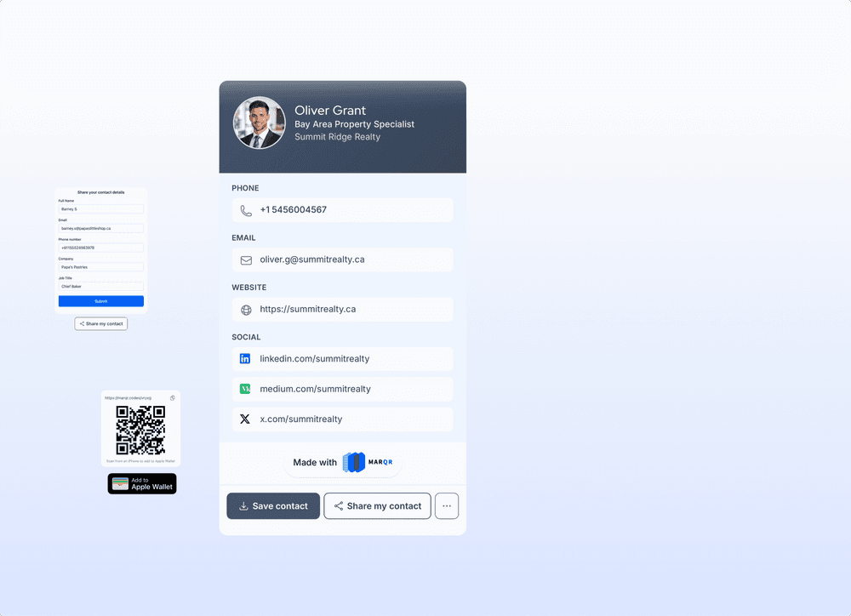Click the Email field in form
The width and height of the screenshot is (851, 616).
(101, 229)
